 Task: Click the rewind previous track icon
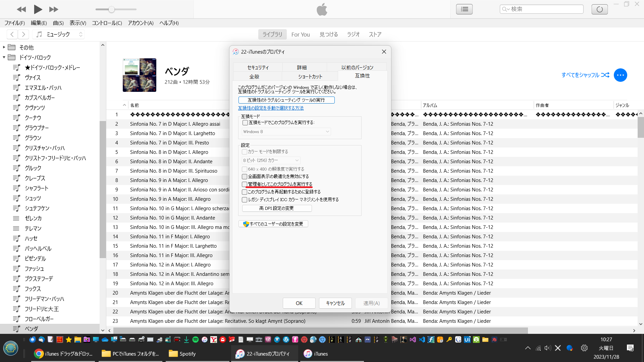(21, 9)
